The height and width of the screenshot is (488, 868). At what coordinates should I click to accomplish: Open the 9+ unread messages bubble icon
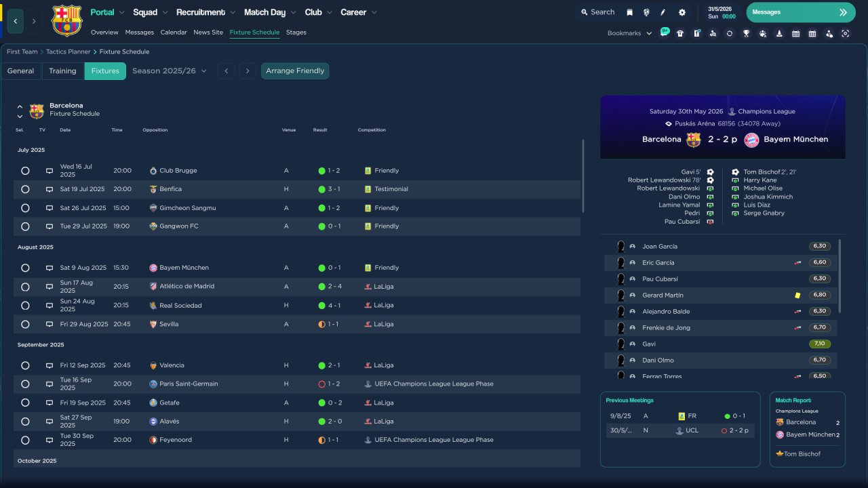click(x=665, y=32)
